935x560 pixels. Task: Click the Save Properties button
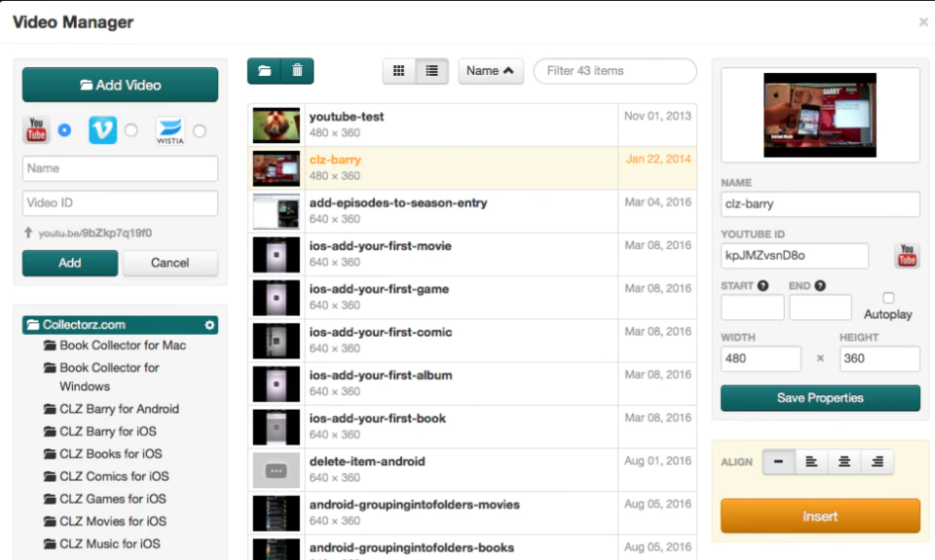pyautogui.click(x=820, y=397)
